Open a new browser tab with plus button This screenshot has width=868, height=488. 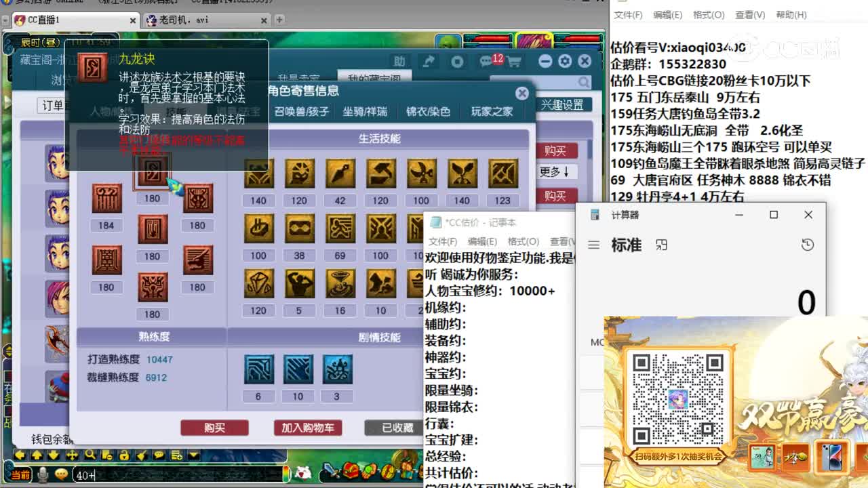tap(279, 20)
